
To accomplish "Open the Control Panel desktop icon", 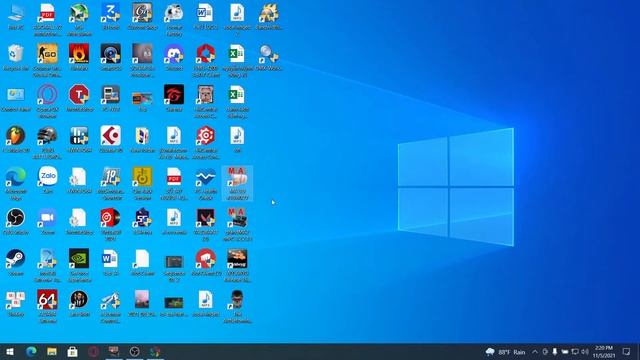I will pos(16,99).
